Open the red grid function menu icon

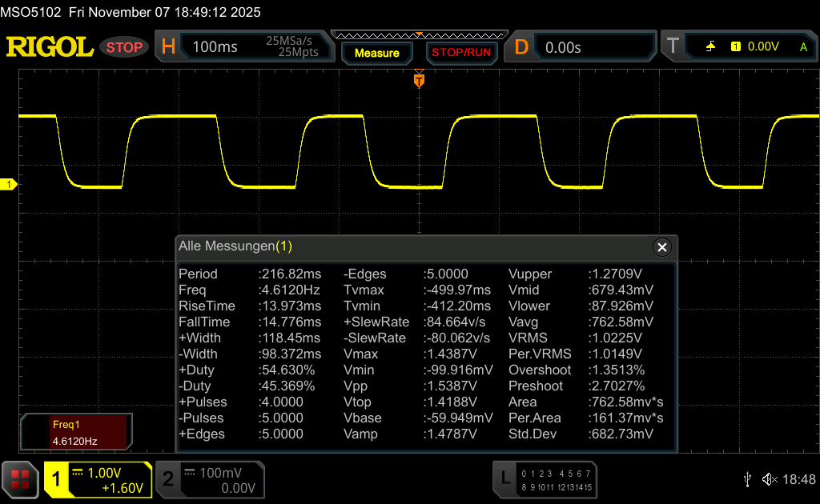20,479
